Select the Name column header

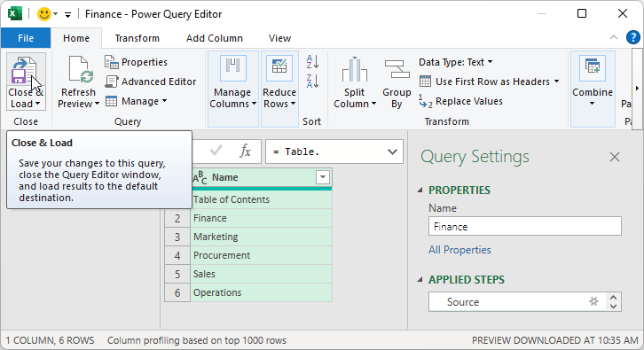(x=261, y=177)
